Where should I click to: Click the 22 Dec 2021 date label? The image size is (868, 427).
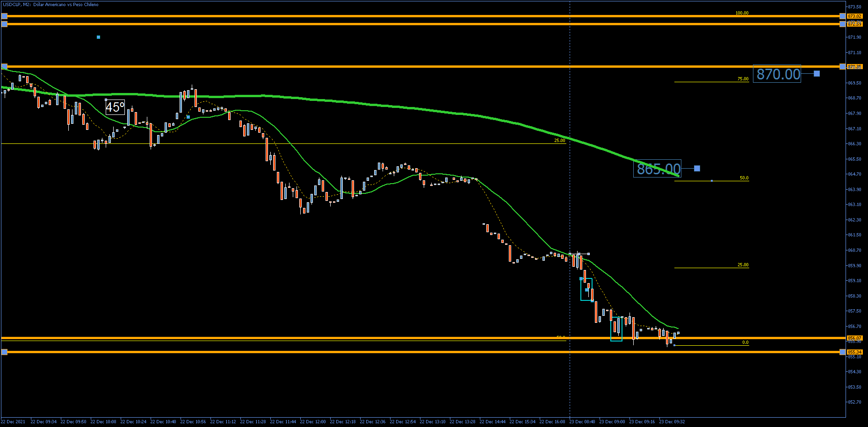(13, 422)
